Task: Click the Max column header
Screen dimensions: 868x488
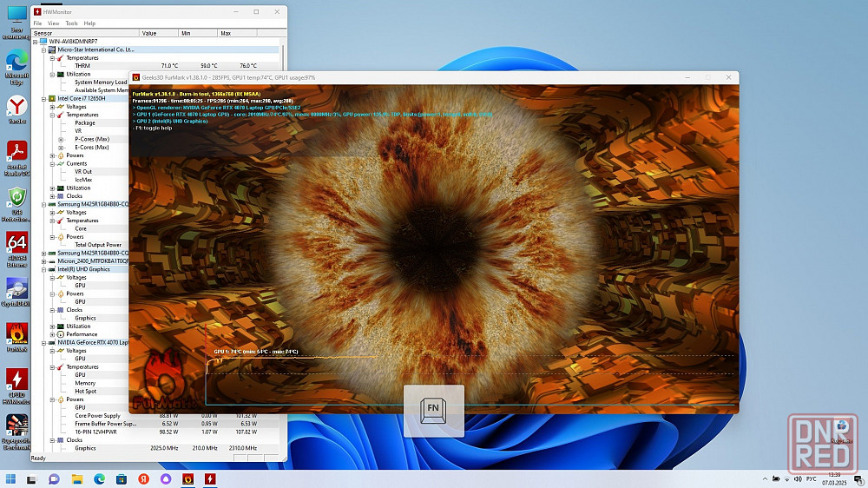Action: pyautogui.click(x=237, y=33)
